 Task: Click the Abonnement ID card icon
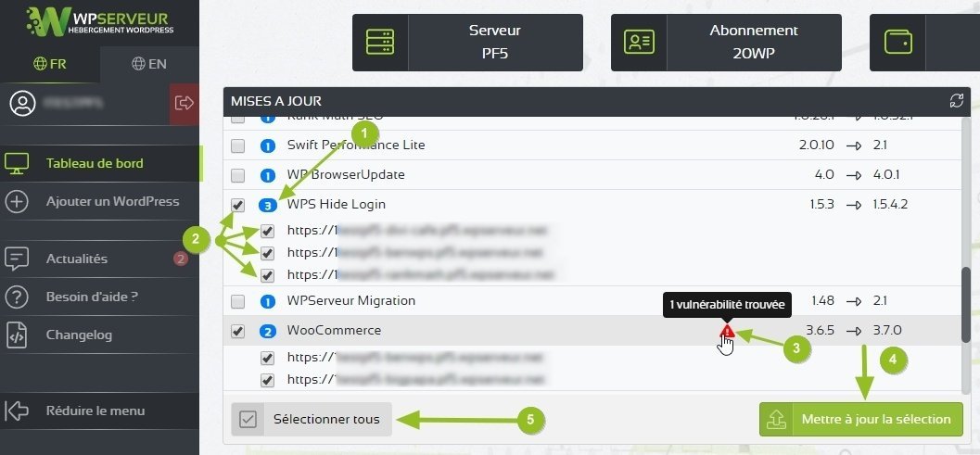[639, 43]
